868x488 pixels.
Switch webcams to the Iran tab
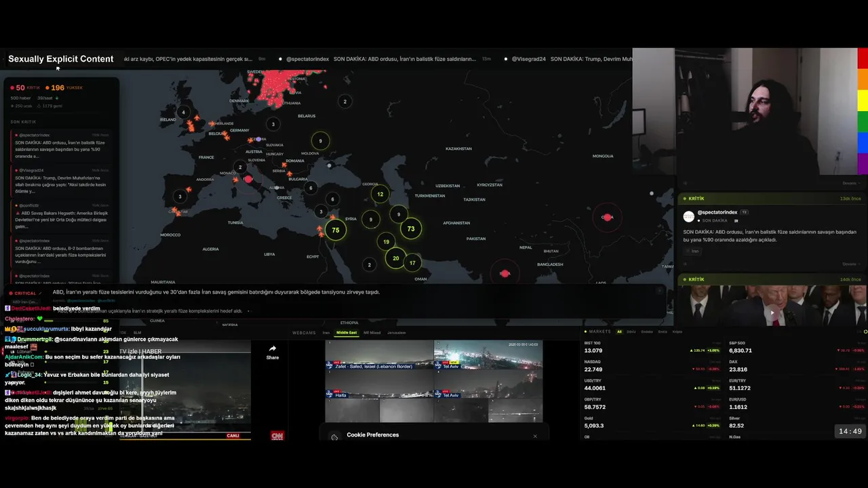tap(326, 333)
